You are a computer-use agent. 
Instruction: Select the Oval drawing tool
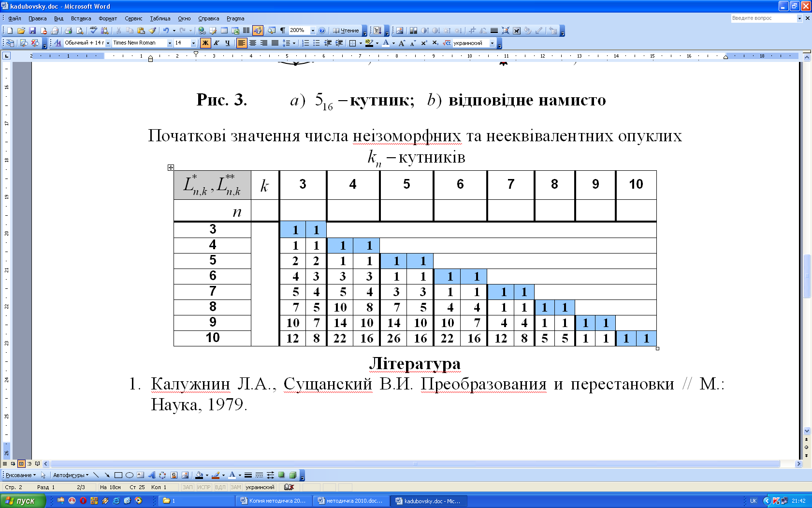coord(130,475)
